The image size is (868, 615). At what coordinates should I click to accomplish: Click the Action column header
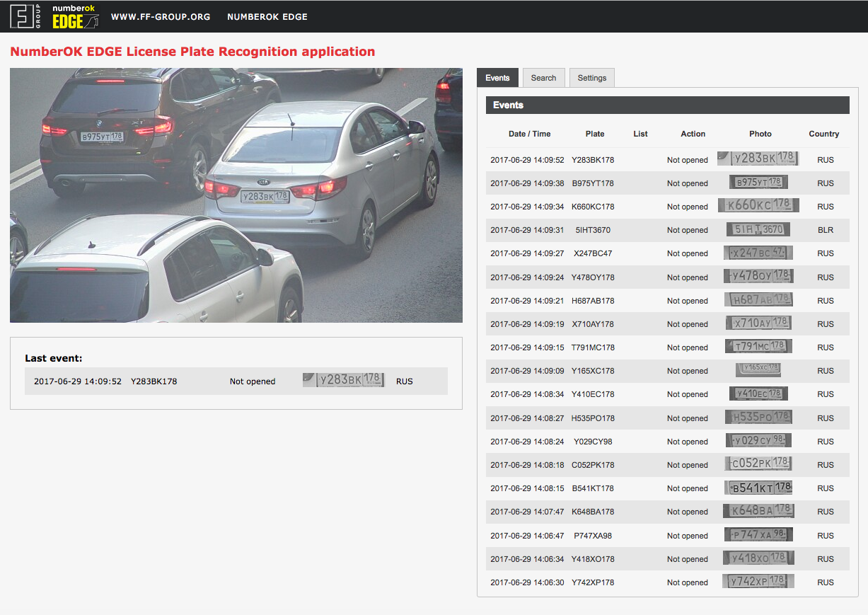(x=693, y=134)
